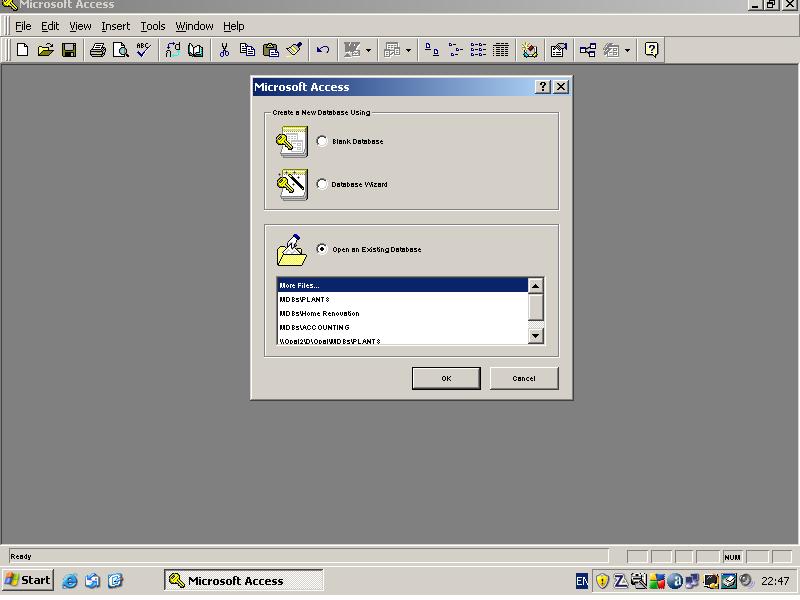Viewport: 800px width, 600px height.
Task: Click the Database Wizard wand icon
Action: (292, 185)
